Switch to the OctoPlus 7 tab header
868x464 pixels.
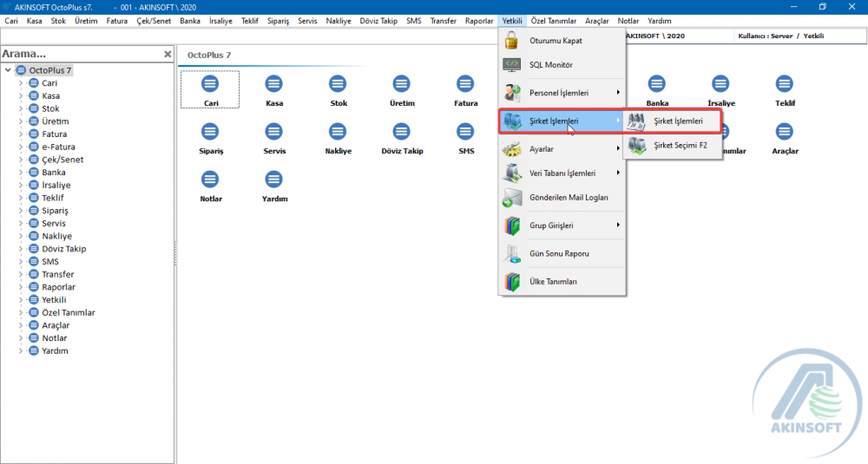(x=209, y=56)
